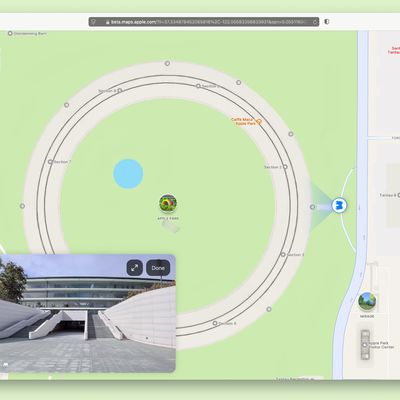Open the photo pin above Visitor Center
The height and width of the screenshot is (400, 400).
(367, 301)
